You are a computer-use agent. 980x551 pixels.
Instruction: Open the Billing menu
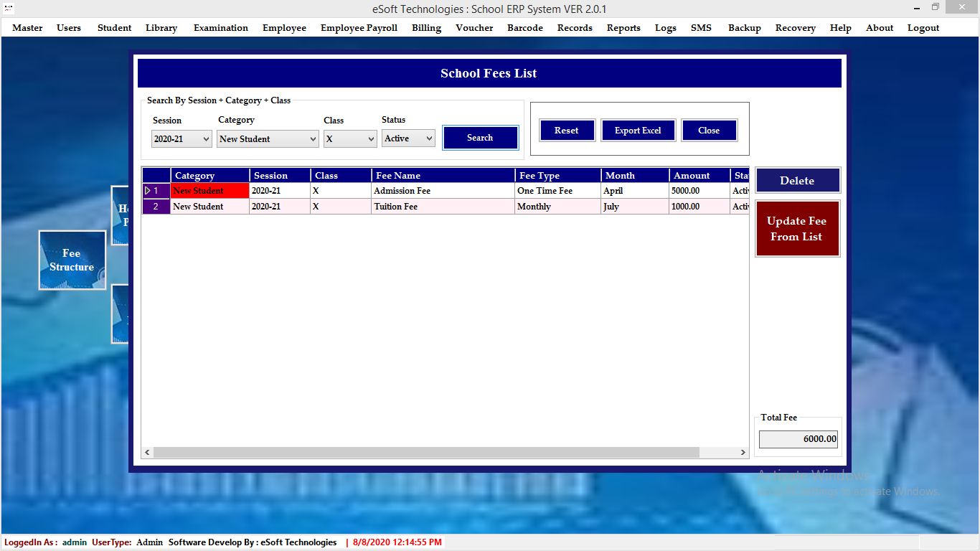[426, 28]
